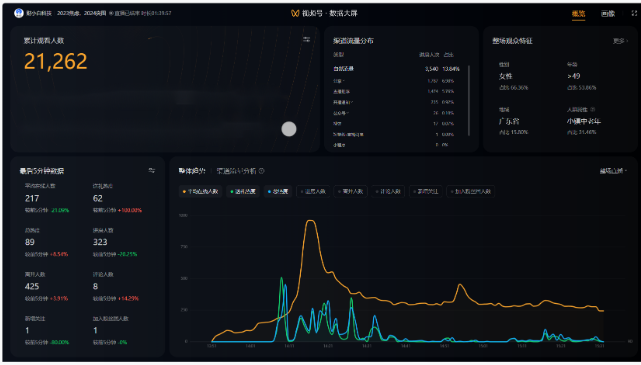Click the swap icon in the 最近5分钟数据 panel

tap(152, 170)
